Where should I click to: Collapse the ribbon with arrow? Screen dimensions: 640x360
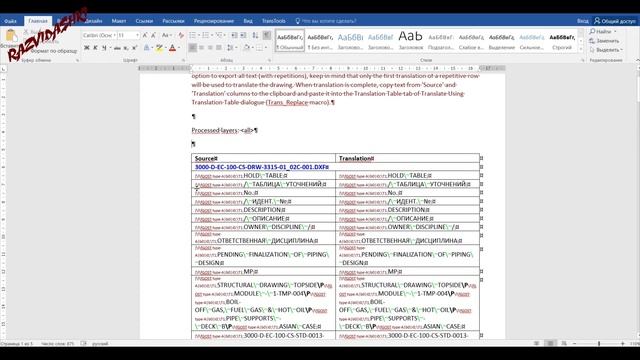pos(638,60)
